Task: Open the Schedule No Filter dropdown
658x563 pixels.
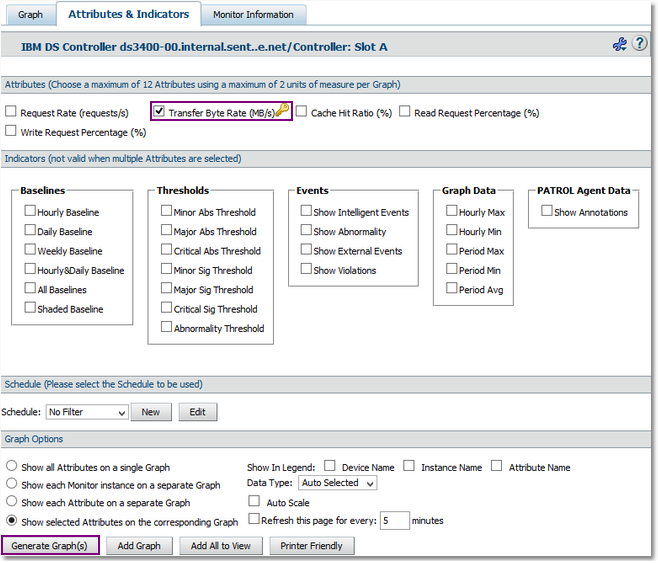Action: pos(87,412)
